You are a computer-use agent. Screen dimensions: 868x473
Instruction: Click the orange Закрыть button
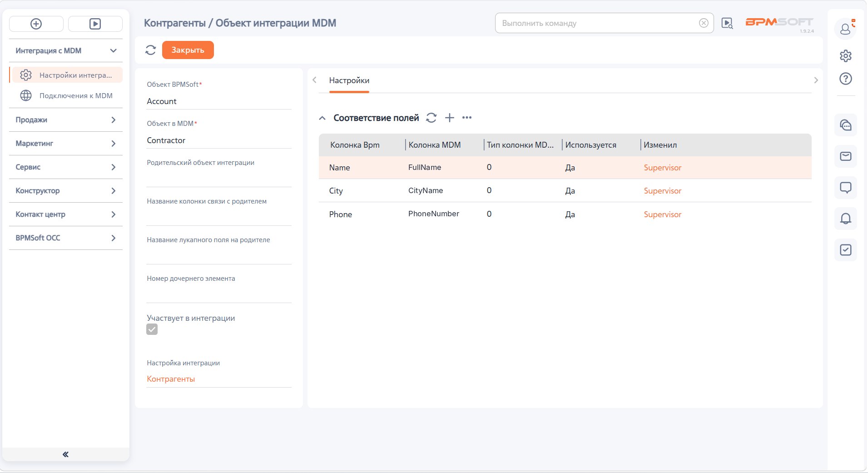point(188,50)
